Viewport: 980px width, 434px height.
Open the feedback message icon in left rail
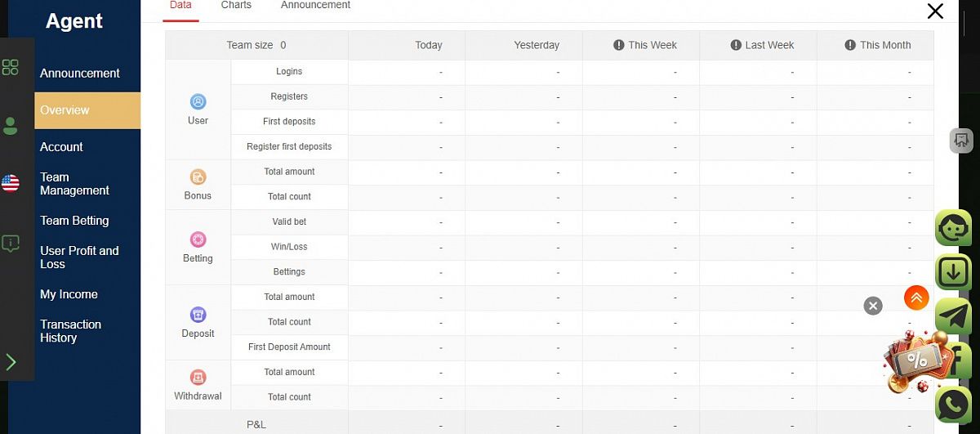(x=11, y=243)
